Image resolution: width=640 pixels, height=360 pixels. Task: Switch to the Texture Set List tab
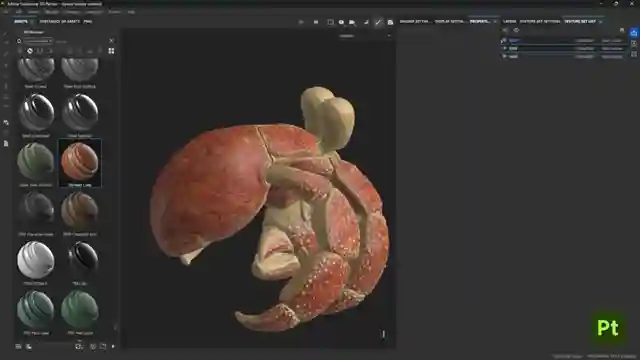tap(580, 21)
